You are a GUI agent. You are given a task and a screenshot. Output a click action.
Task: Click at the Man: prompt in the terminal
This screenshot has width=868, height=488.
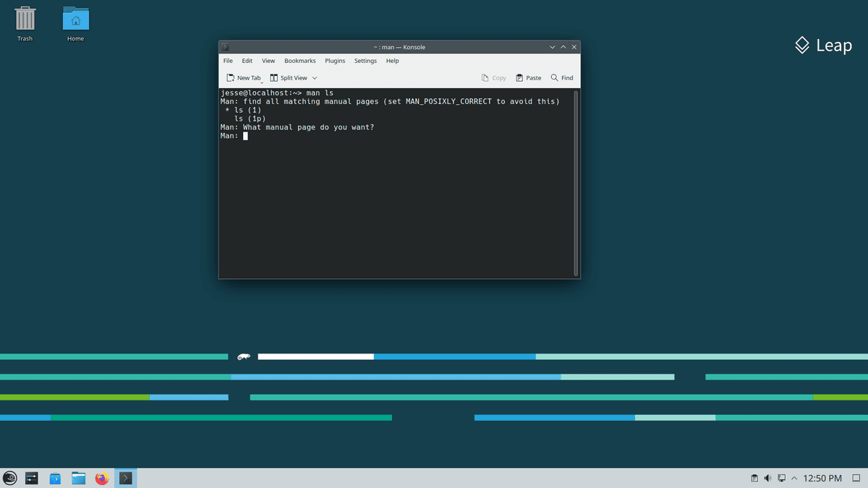(x=245, y=136)
